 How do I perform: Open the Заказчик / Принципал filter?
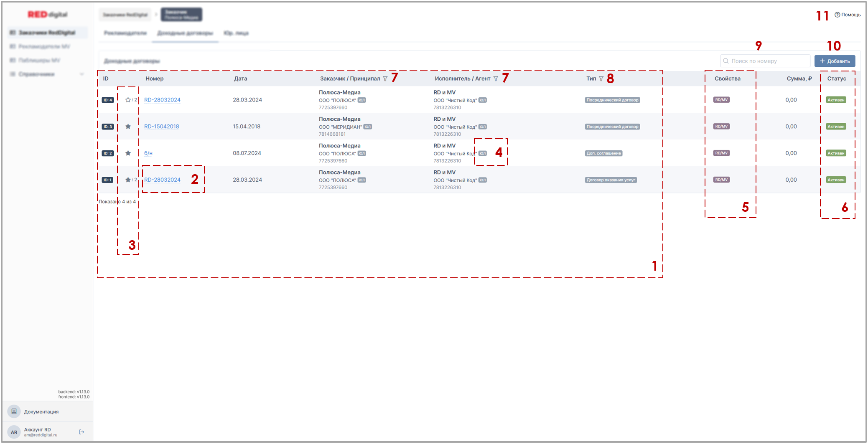pyautogui.click(x=385, y=79)
